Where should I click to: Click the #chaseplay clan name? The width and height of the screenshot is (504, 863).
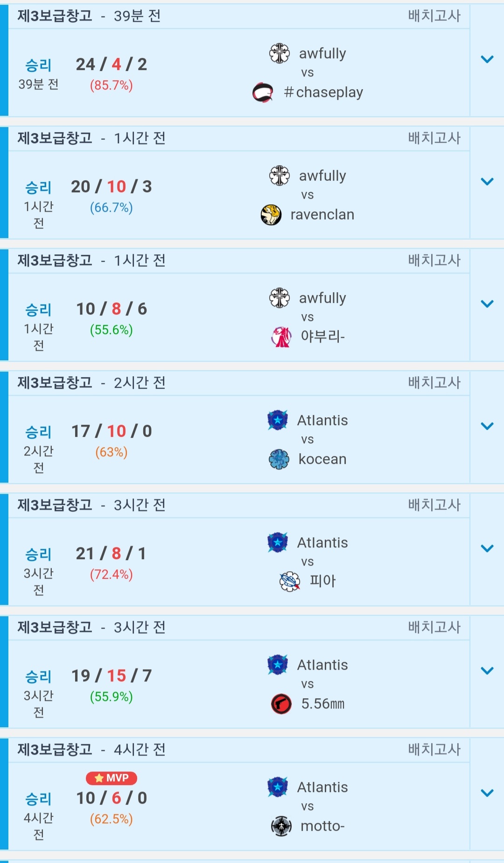pyautogui.click(x=323, y=92)
